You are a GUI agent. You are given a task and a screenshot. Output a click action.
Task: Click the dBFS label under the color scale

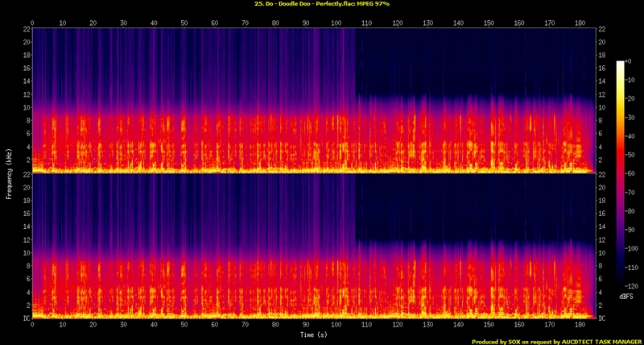[625, 297]
